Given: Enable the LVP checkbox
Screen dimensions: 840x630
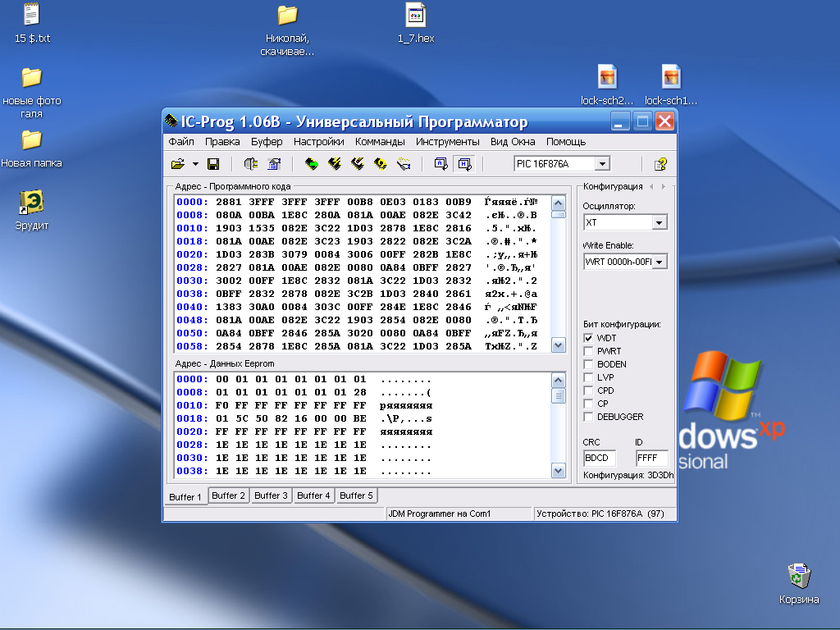Looking at the screenshot, I should click(588, 377).
